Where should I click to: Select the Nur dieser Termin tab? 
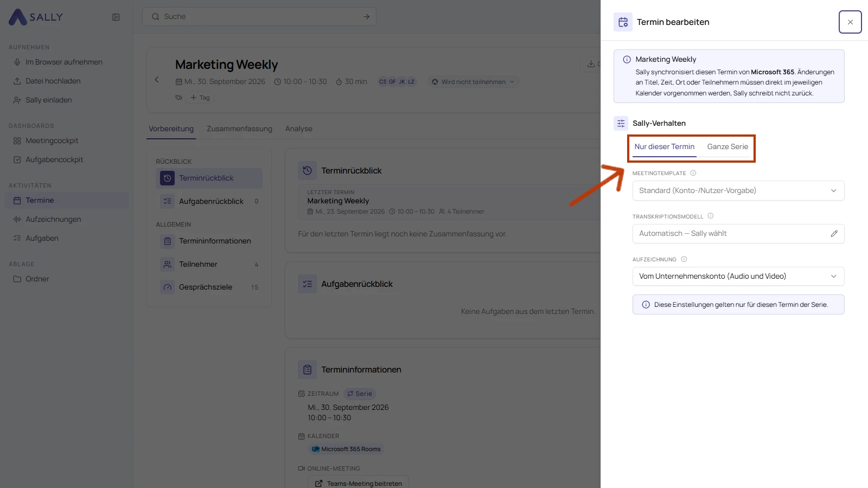click(665, 147)
